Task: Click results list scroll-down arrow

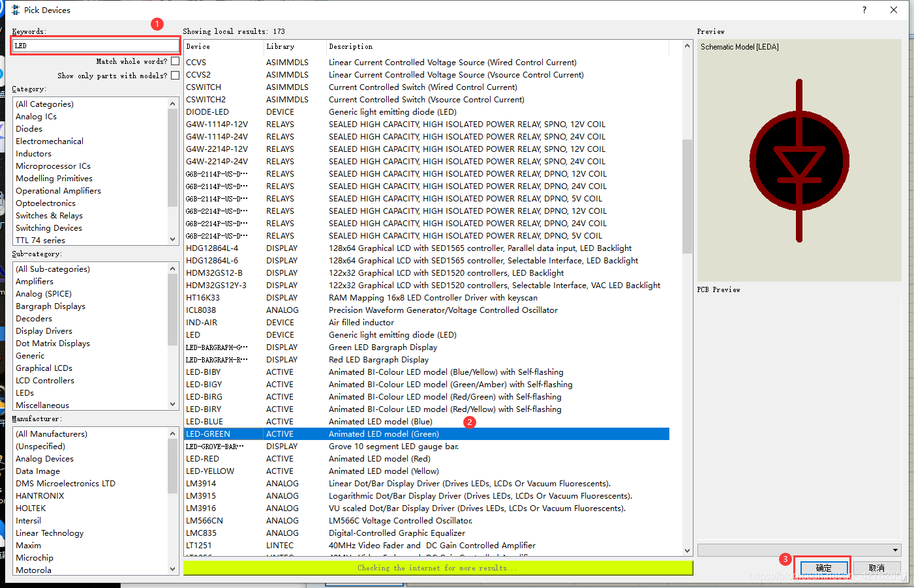Action: (687, 550)
